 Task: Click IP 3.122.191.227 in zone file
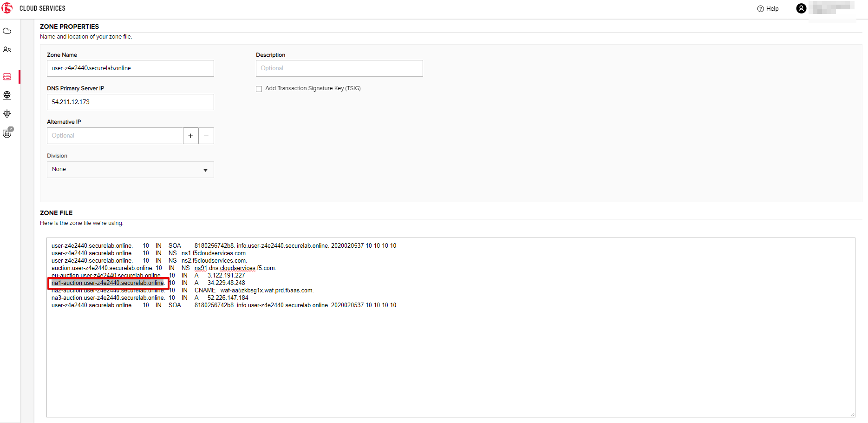pos(226,275)
